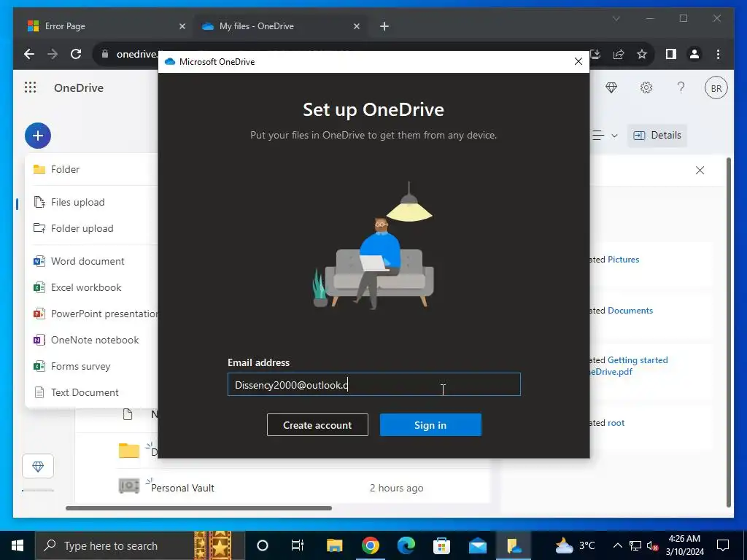Image resolution: width=747 pixels, height=560 pixels.
Task: Bookmark this page with star icon
Action: pos(642,54)
